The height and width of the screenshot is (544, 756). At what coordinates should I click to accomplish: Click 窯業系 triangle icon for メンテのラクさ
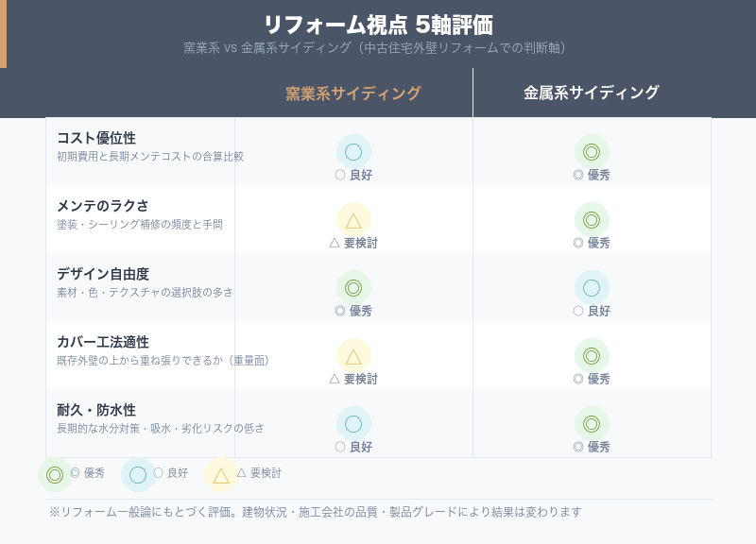coord(353,220)
